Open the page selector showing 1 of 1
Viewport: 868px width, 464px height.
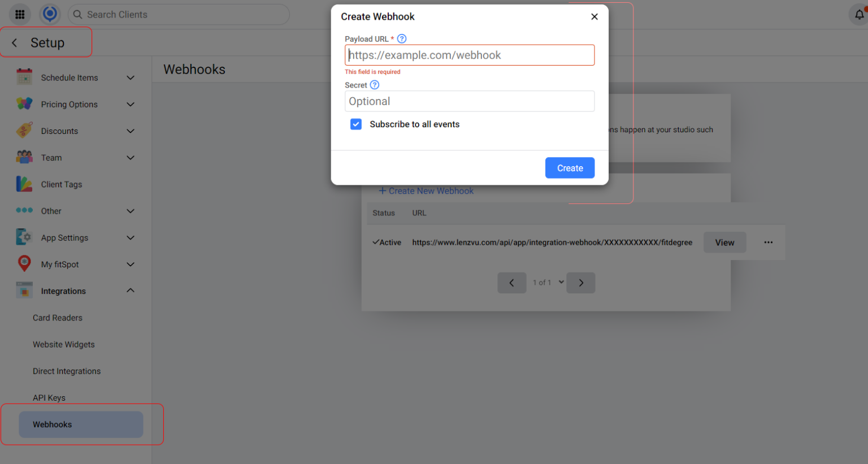[546, 282]
